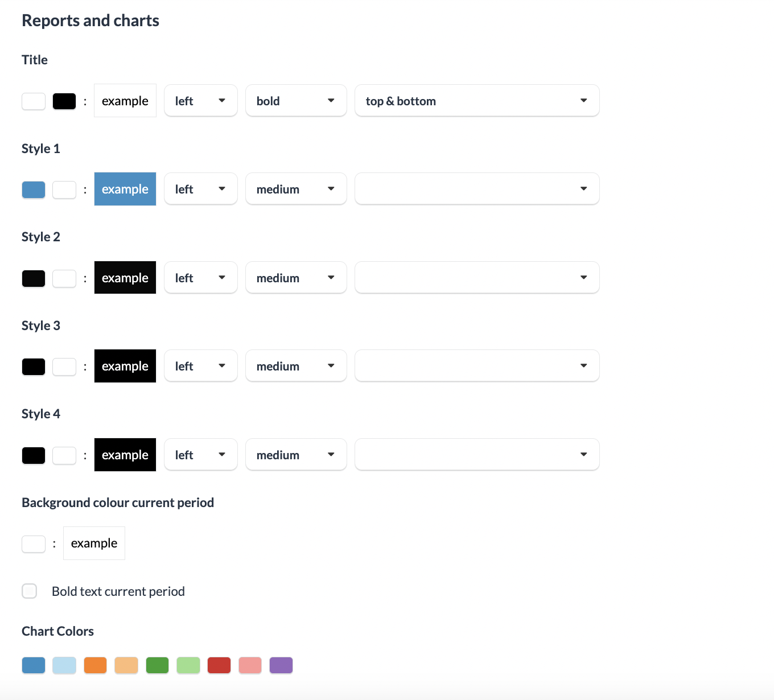Click the background colour current period swatch
774x700 pixels.
coord(34,543)
